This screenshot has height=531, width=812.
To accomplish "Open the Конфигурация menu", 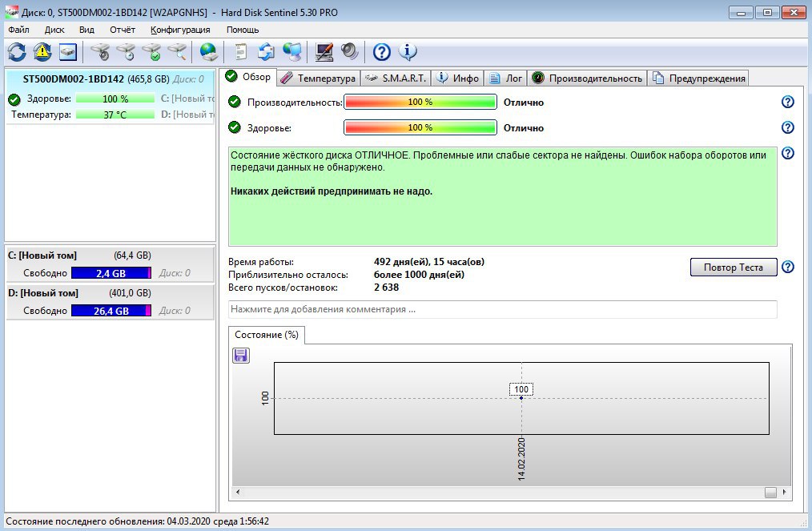I will [x=180, y=30].
